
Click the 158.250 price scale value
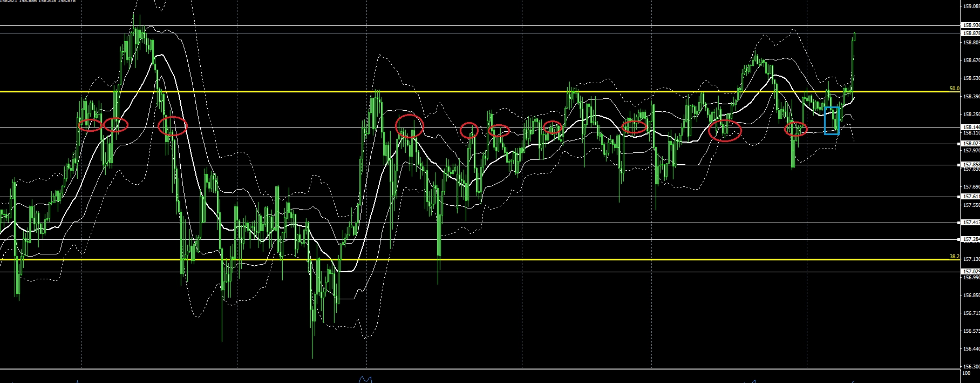tap(971, 115)
